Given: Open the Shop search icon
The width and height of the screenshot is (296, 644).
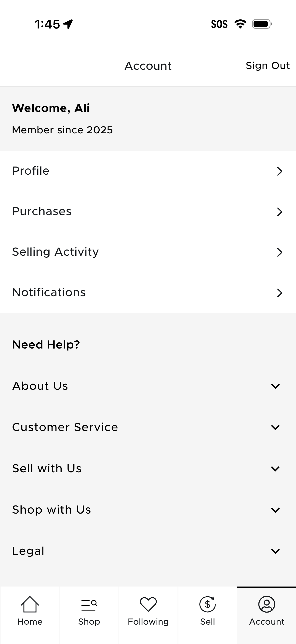Looking at the screenshot, I should click(89, 605).
